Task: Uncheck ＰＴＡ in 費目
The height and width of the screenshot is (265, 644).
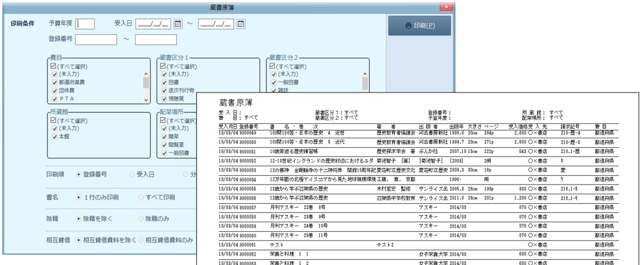Action: click(x=54, y=99)
